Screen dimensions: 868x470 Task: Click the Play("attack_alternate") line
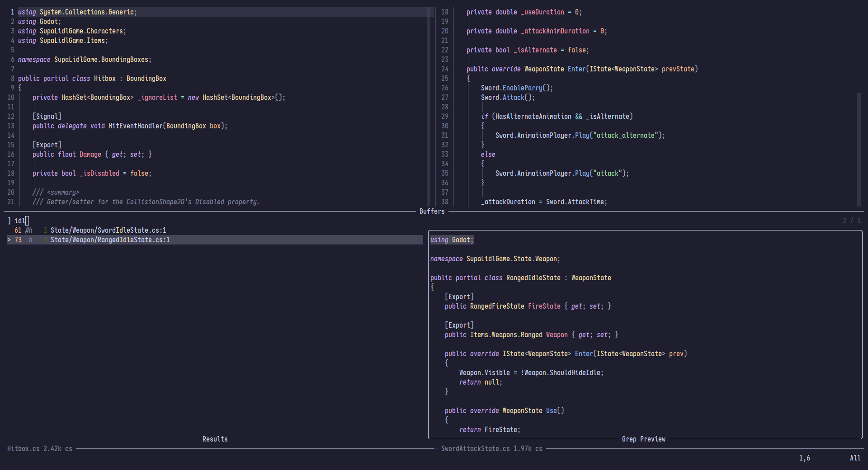(x=580, y=136)
